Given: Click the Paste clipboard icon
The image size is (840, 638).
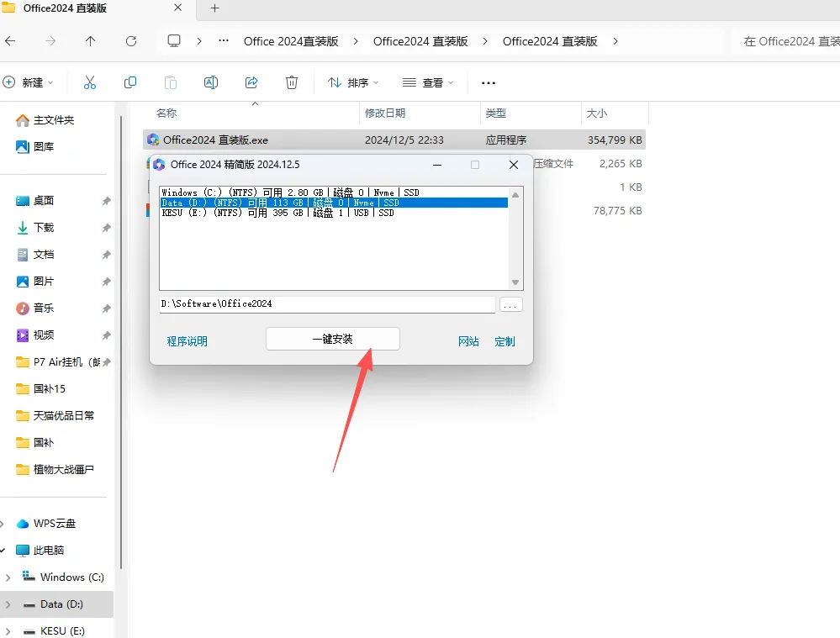Looking at the screenshot, I should [x=171, y=82].
